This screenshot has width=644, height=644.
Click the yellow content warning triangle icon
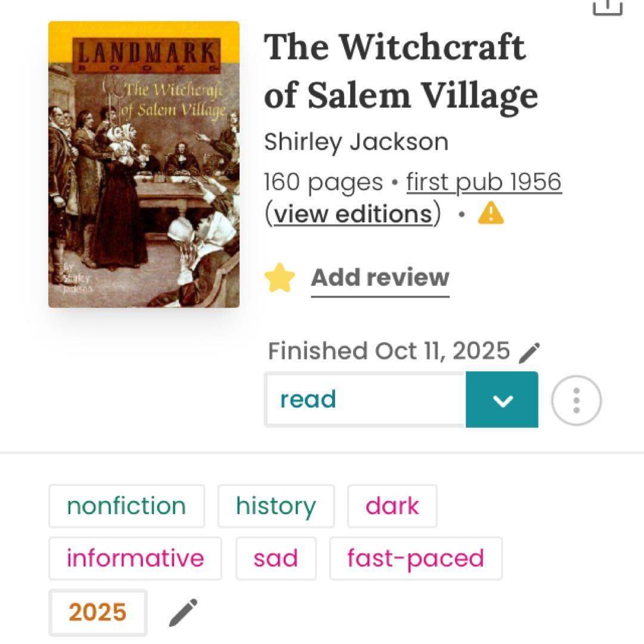[491, 213]
